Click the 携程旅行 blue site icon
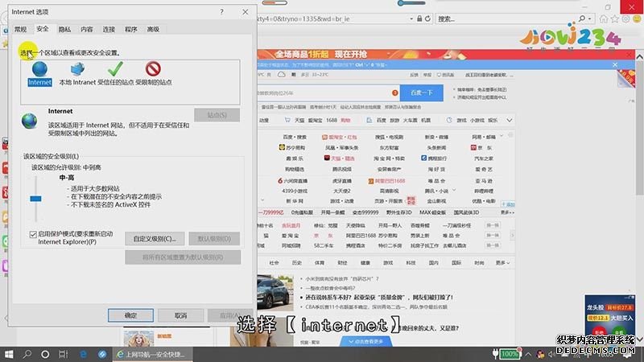The image size is (644, 362). click(x=423, y=158)
